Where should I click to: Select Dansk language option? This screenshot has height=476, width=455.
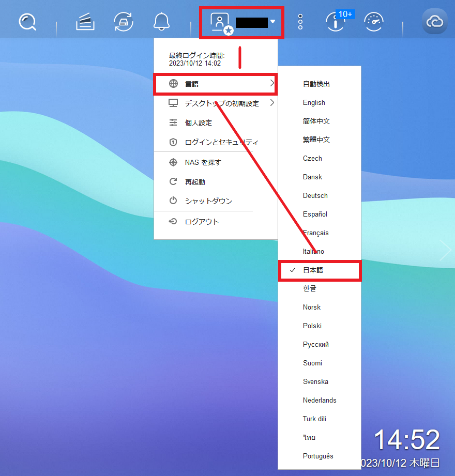tap(320, 177)
